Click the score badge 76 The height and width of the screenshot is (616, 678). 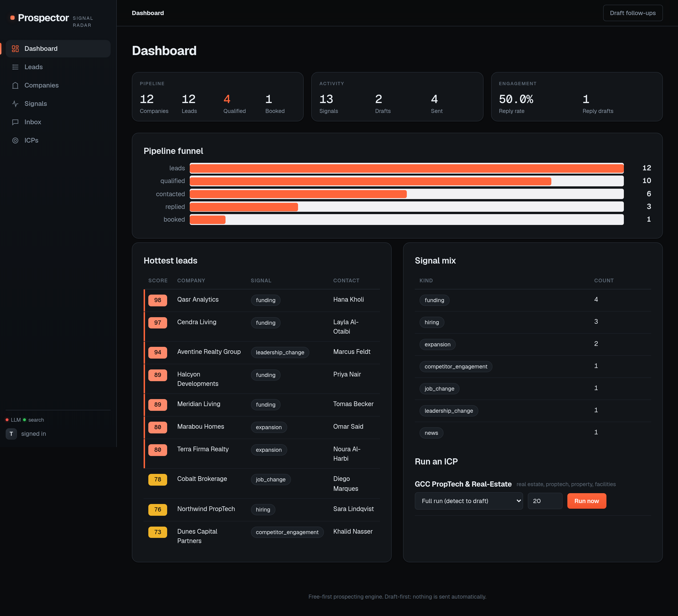click(x=158, y=509)
